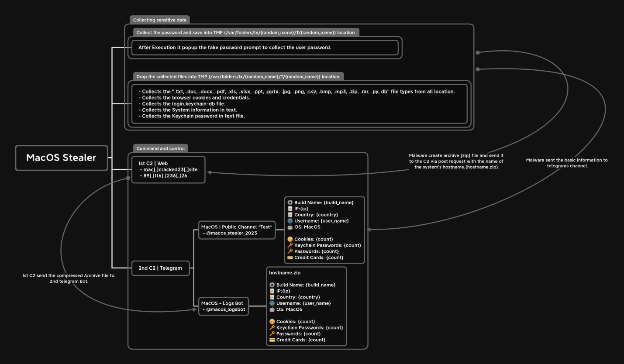Screen dimensions: 624x364
Task: Click the Country icon in the hostname.zip box
Action: pyautogui.click(x=272, y=297)
